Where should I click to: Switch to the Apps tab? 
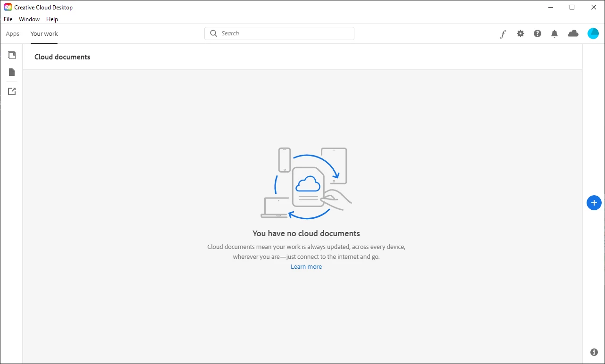point(13,34)
